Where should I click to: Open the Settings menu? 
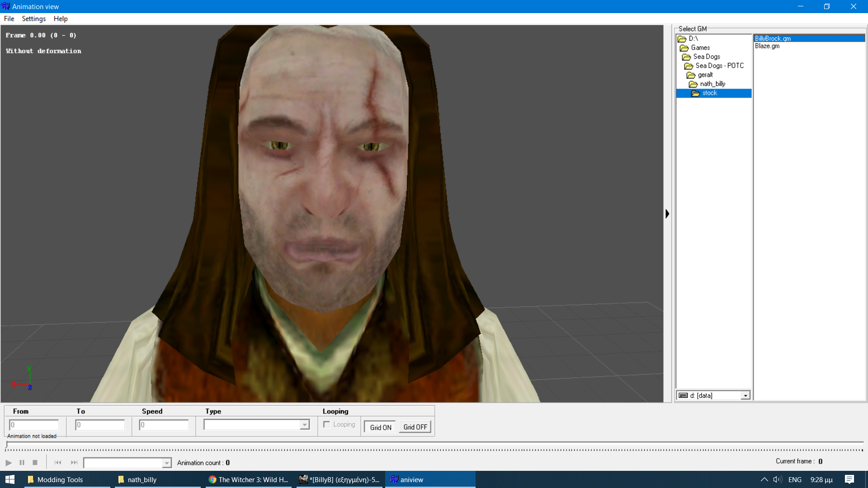[34, 19]
